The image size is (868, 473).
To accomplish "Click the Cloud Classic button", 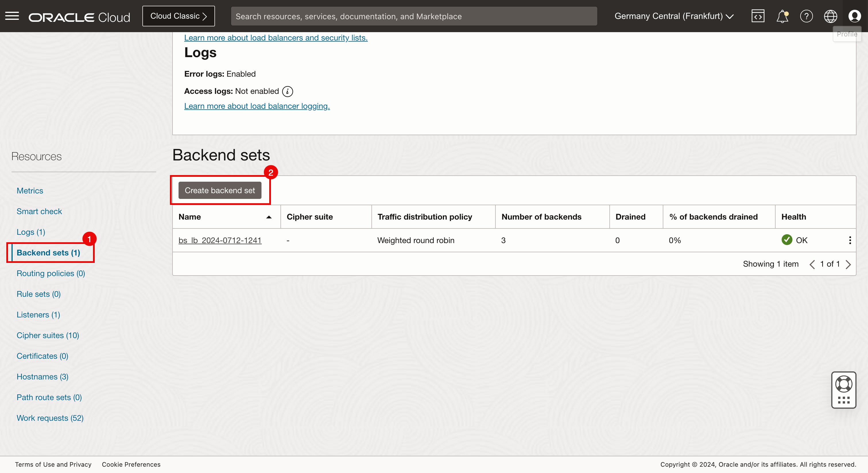I will click(x=178, y=16).
